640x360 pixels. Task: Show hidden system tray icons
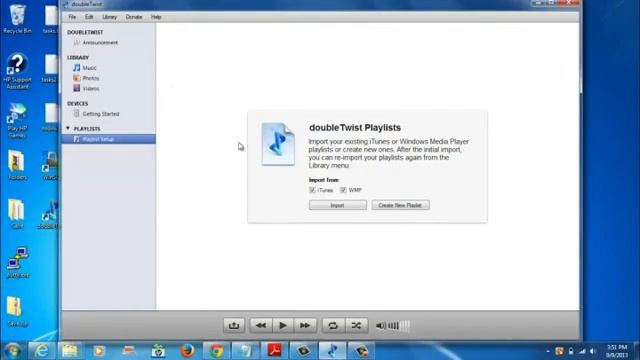548,351
